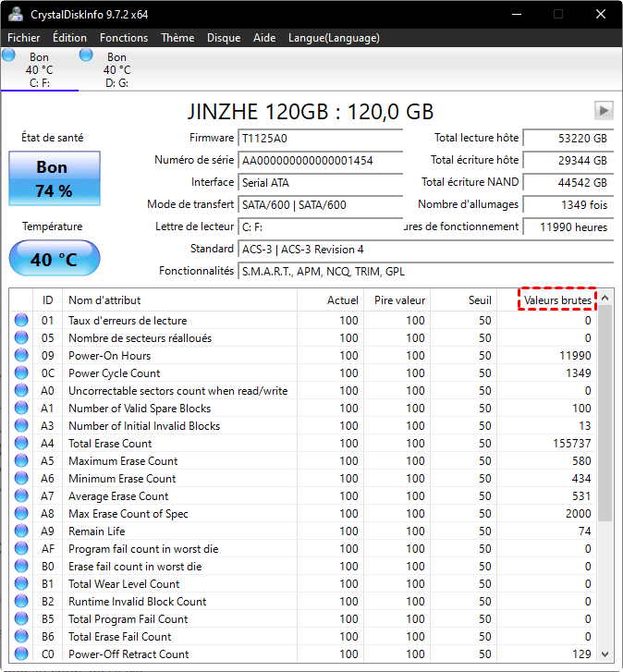This screenshot has width=623, height=672.
Task: Click status circle for Total Wear Level Count
Action: [21, 583]
